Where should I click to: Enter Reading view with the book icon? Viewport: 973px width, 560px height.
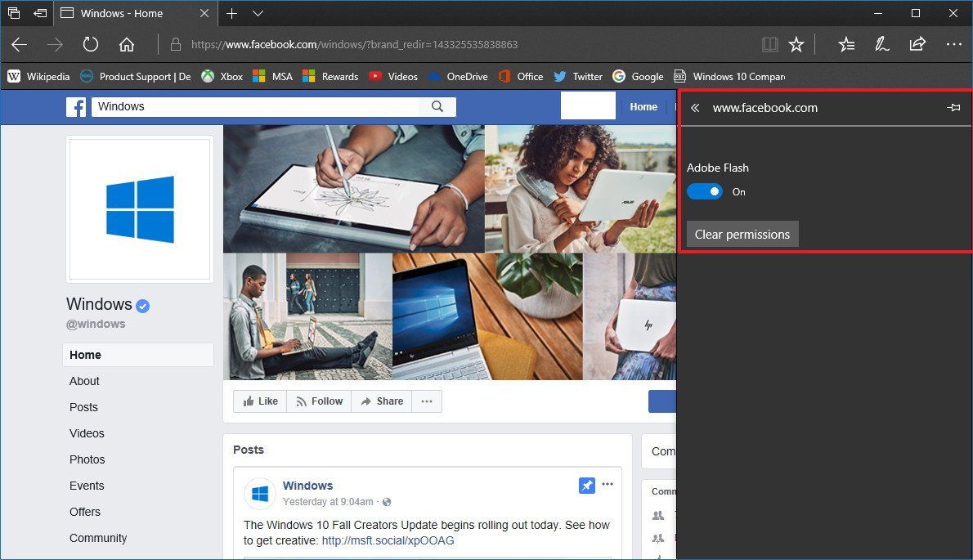(x=769, y=44)
